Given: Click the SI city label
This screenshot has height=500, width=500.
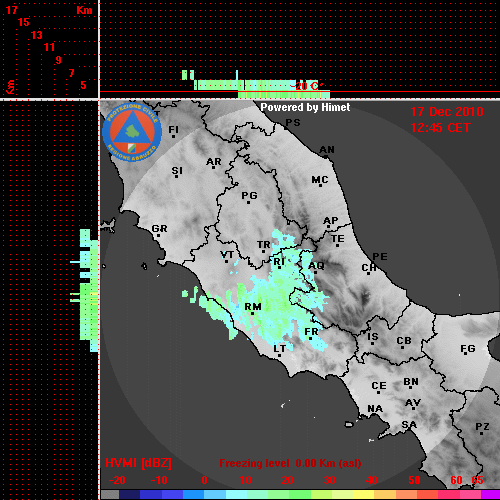Looking at the screenshot, I should (177, 171).
